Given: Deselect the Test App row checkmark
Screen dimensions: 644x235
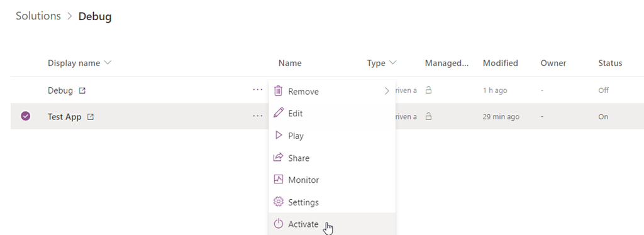Looking at the screenshot, I should tap(25, 116).
